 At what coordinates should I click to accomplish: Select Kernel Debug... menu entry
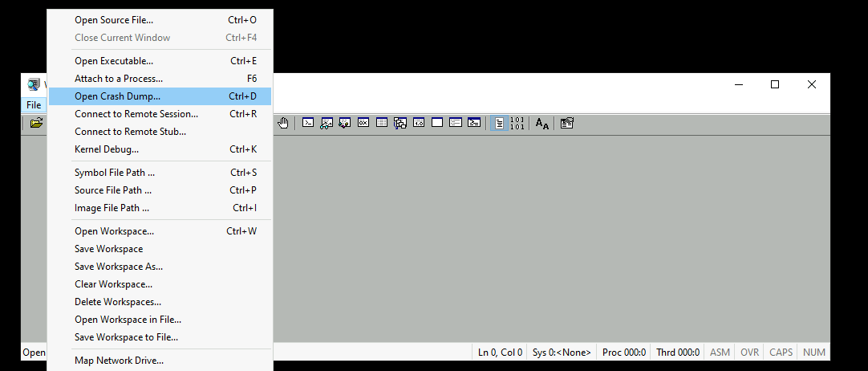160,149
